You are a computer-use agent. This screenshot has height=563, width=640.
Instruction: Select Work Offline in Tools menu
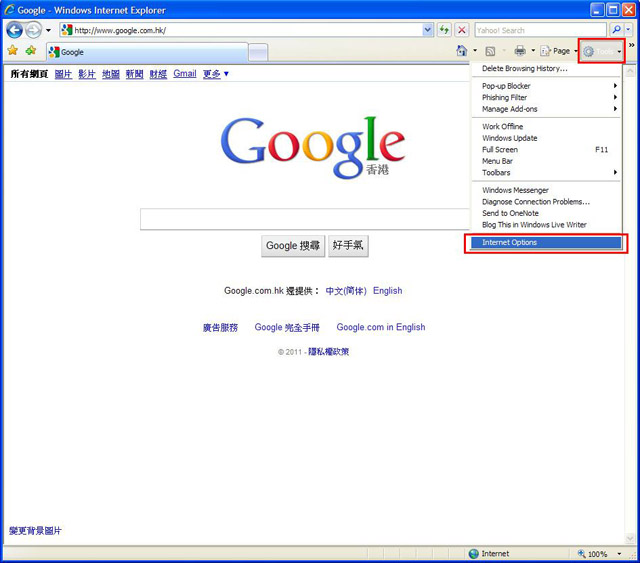point(546,127)
